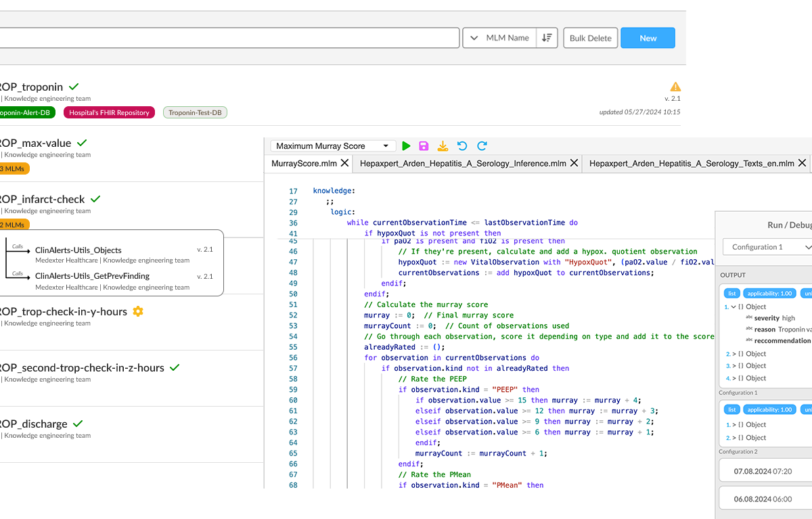The height and width of the screenshot is (519, 812).
Task: Click the redo arrow in editor toolbar
Action: tap(482, 145)
